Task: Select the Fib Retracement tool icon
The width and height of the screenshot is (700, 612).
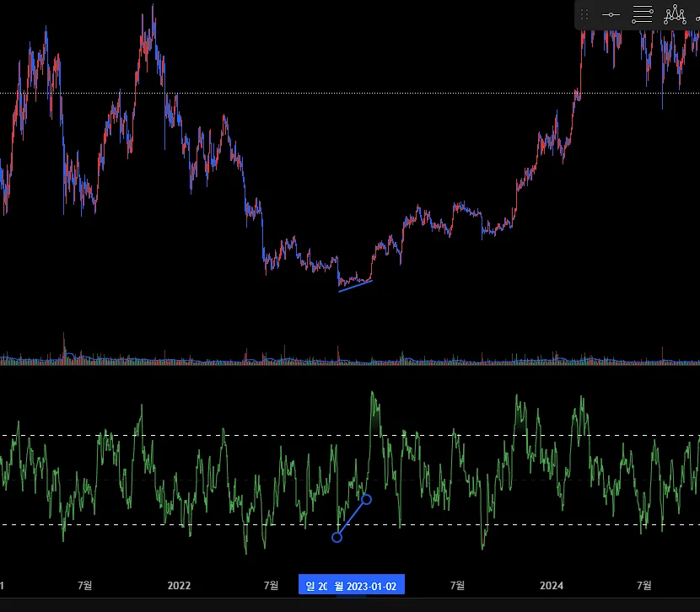Action: coord(643,14)
